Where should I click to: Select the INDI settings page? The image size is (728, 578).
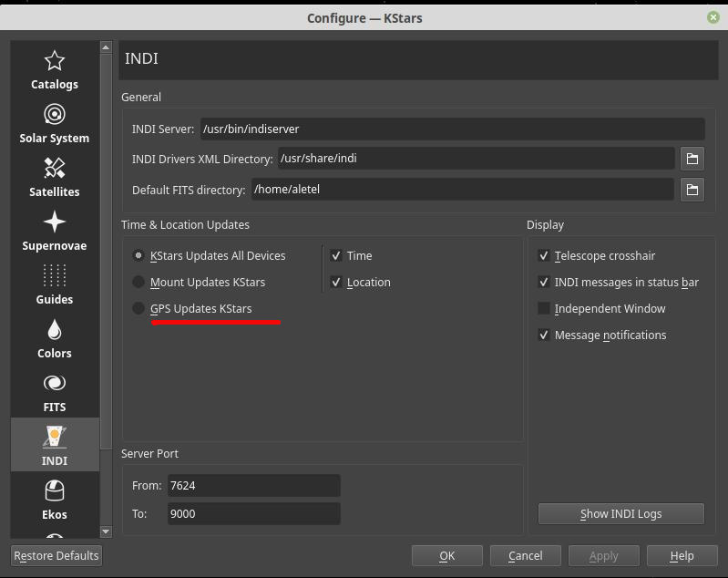(x=55, y=445)
